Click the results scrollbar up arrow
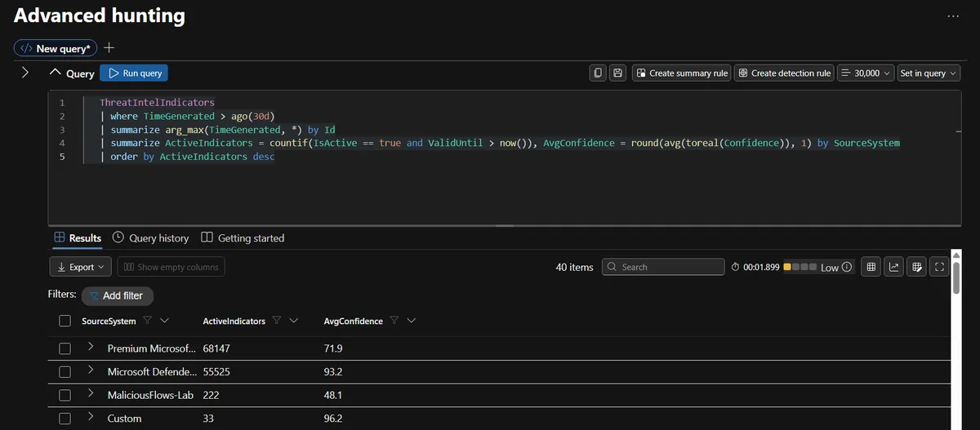Image resolution: width=980 pixels, height=430 pixels. (956, 255)
